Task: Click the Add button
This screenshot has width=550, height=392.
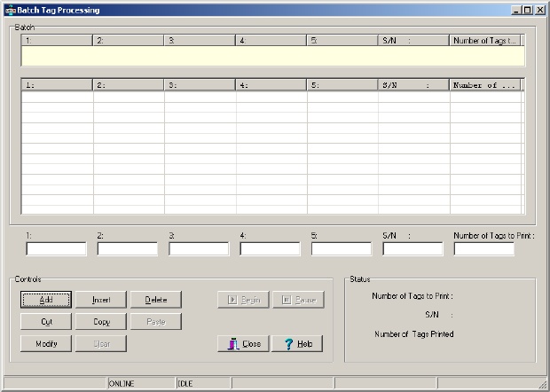Action: tap(46, 300)
